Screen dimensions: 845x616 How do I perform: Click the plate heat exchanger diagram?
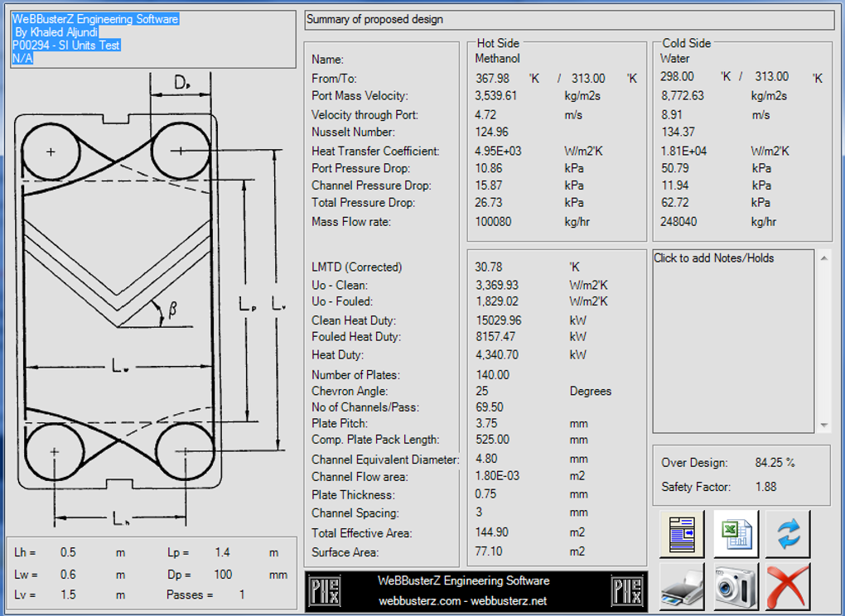point(116,302)
